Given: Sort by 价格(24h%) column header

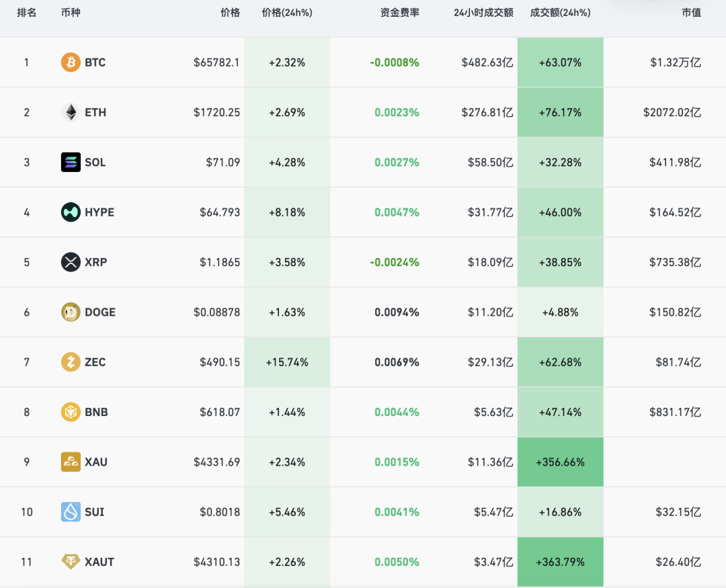Looking at the screenshot, I should [287, 13].
